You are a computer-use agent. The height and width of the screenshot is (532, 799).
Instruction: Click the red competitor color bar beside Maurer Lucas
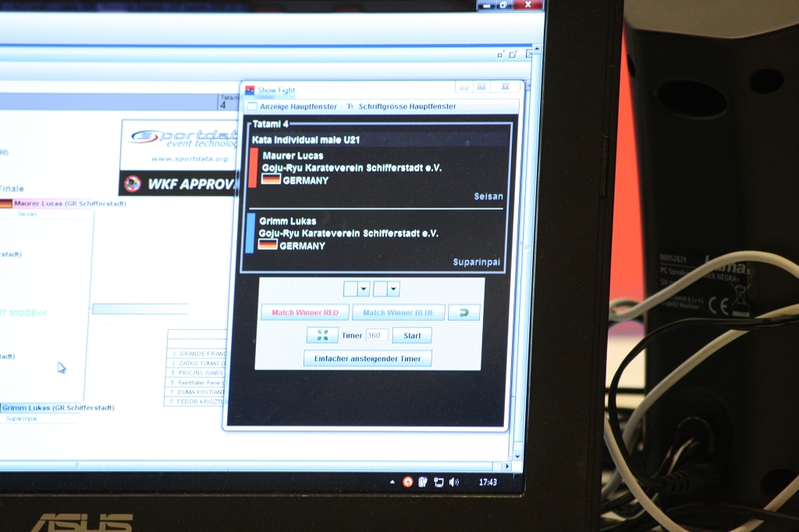click(253, 168)
